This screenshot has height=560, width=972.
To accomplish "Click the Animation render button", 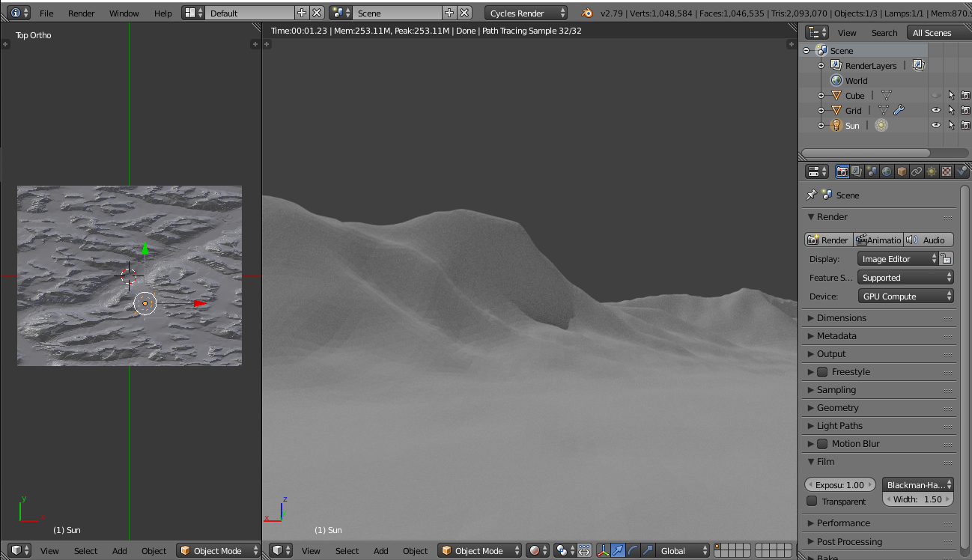I will pos(878,240).
